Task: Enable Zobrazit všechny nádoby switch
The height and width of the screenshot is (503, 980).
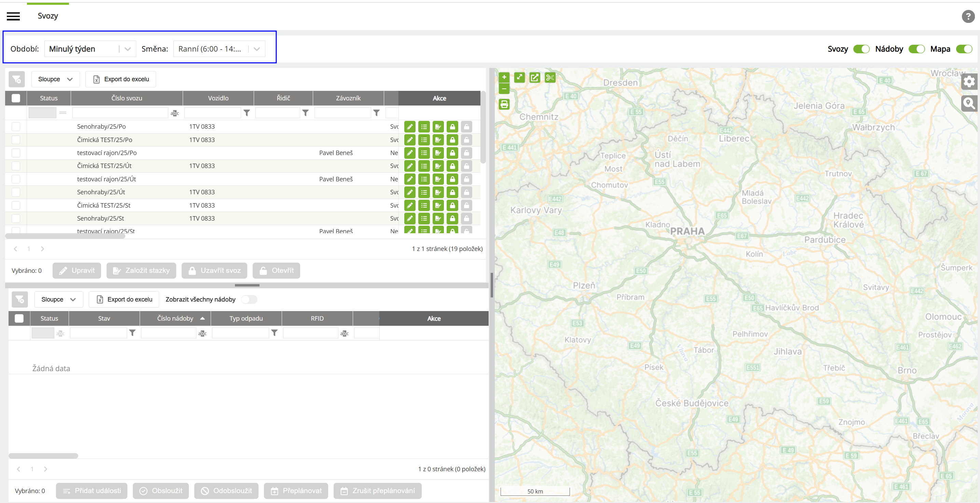Action: click(249, 299)
